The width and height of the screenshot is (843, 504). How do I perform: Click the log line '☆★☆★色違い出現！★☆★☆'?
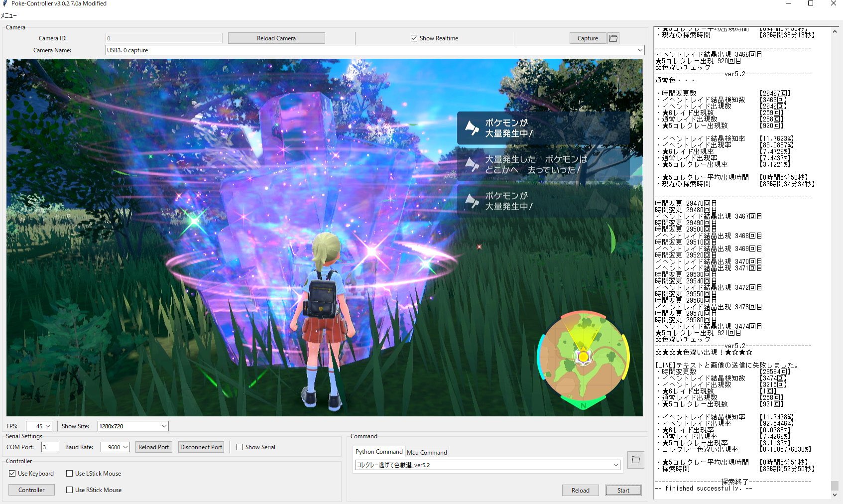(704, 352)
